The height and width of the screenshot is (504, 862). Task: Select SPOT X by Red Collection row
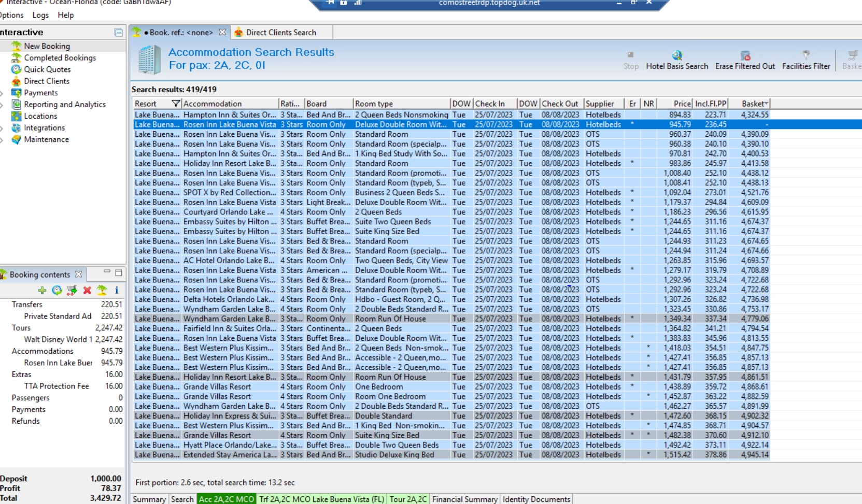click(451, 192)
